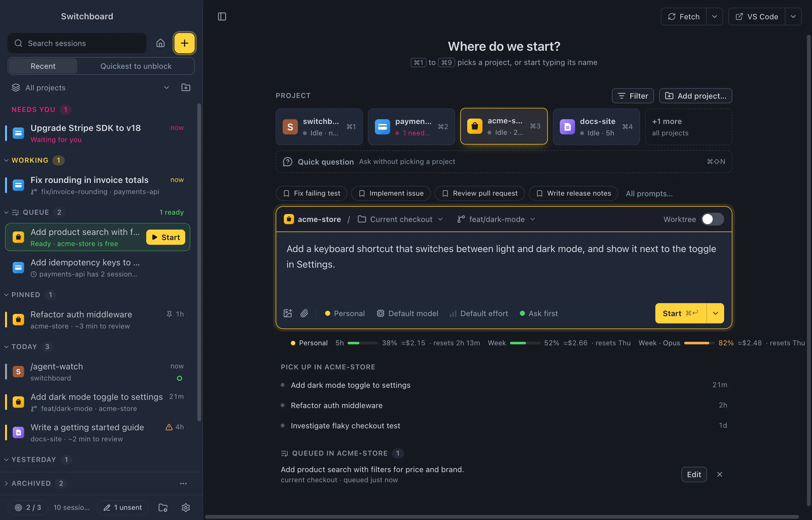Toggle the Ask first permission mode
This screenshot has width=812, height=520.
pos(539,313)
